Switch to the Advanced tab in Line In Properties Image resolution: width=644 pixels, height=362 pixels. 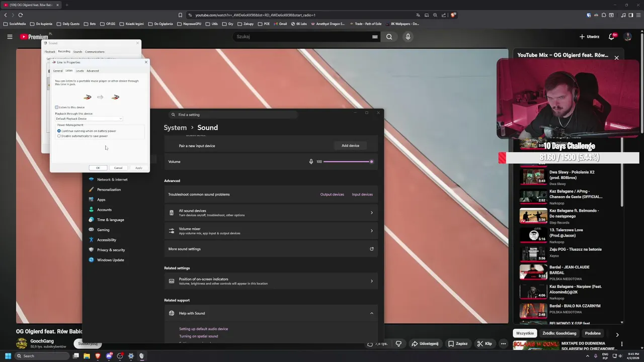click(93, 71)
